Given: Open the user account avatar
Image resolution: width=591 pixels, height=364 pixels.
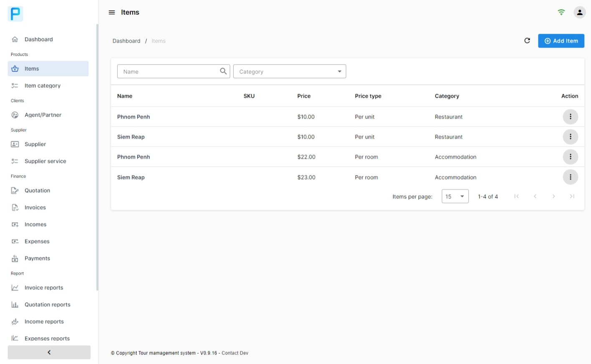Looking at the screenshot, I should tap(579, 13).
